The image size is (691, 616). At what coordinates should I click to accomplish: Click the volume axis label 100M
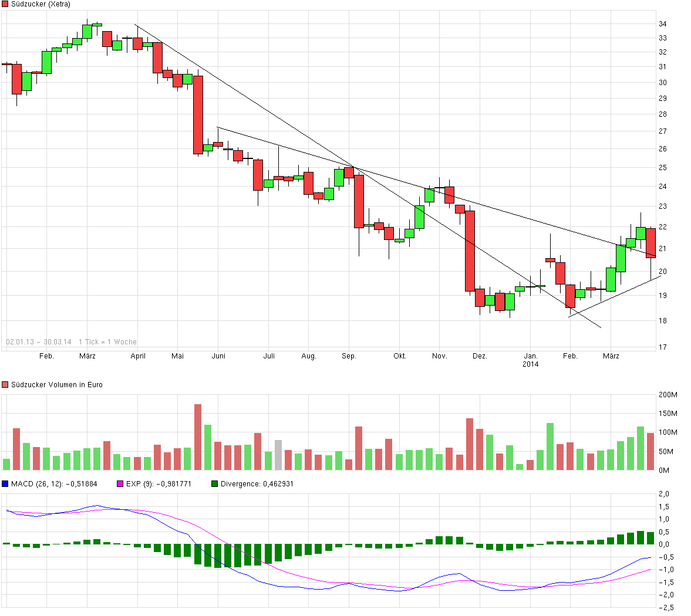(668, 432)
